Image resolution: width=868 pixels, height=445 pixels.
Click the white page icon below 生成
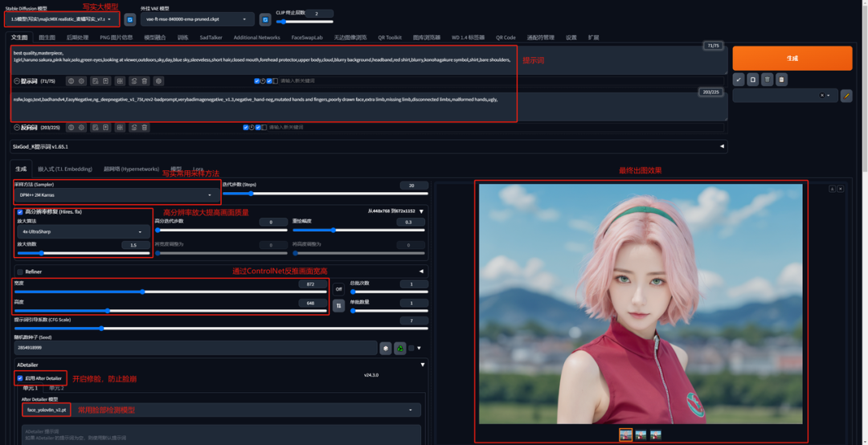[x=753, y=80]
